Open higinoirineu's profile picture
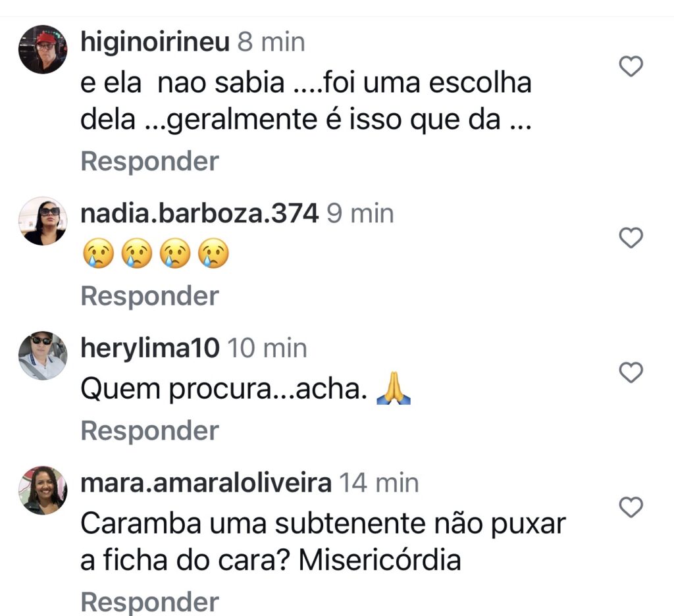 (42, 49)
